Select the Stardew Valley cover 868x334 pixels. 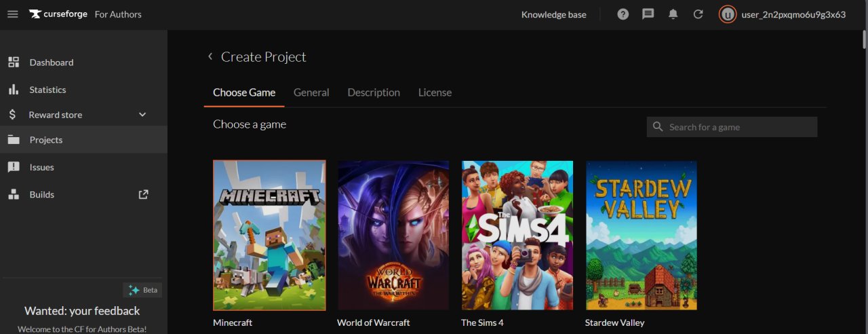point(642,236)
